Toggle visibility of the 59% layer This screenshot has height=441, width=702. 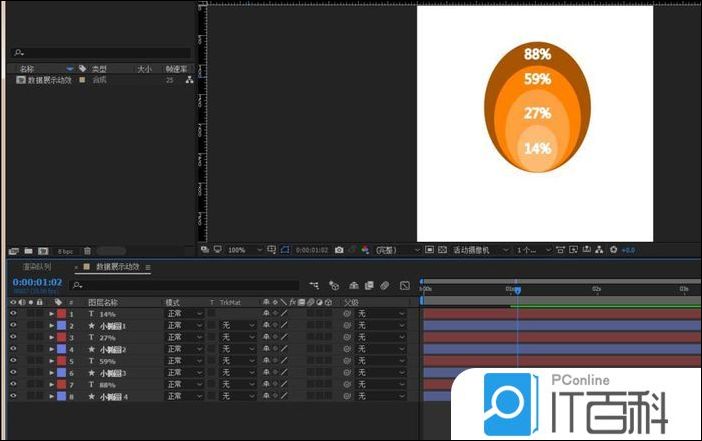pos(13,361)
